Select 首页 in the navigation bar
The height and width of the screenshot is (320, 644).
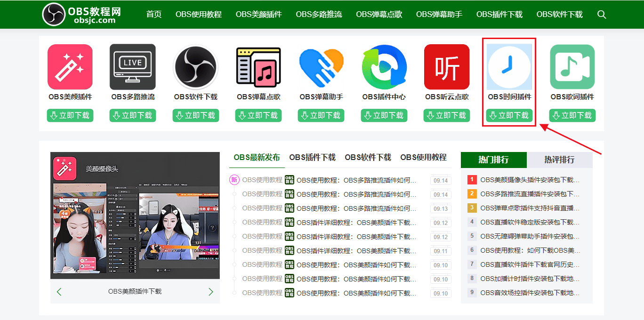pyautogui.click(x=153, y=15)
